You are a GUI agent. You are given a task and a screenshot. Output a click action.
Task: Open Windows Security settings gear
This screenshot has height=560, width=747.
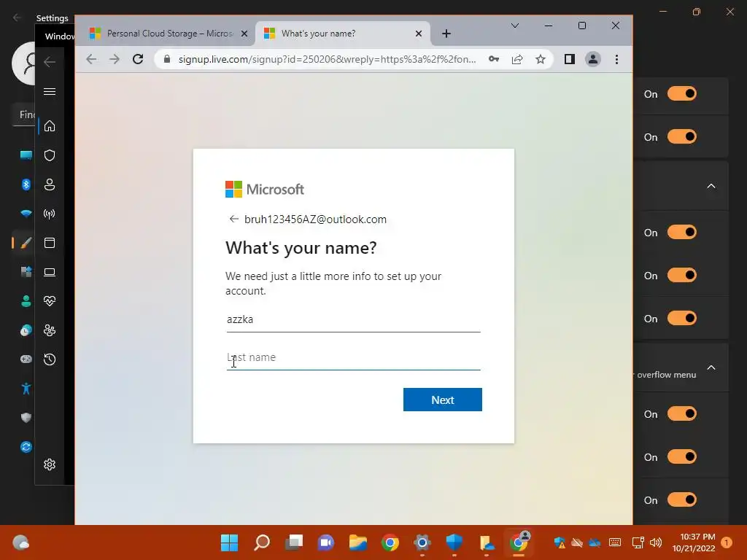point(50,464)
